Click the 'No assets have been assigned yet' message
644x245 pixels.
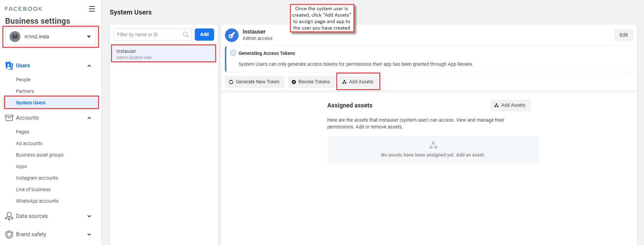pyautogui.click(x=433, y=155)
